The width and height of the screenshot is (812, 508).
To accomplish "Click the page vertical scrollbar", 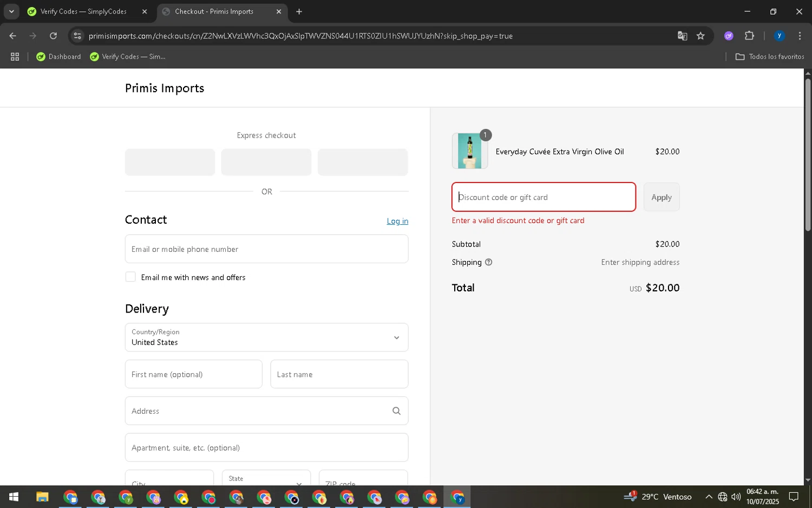I will 808,154.
